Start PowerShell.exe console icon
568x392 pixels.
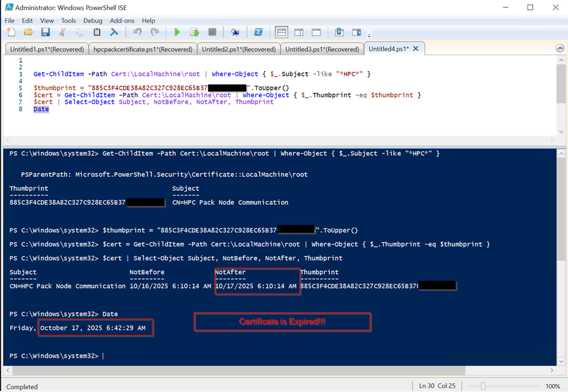(x=258, y=32)
